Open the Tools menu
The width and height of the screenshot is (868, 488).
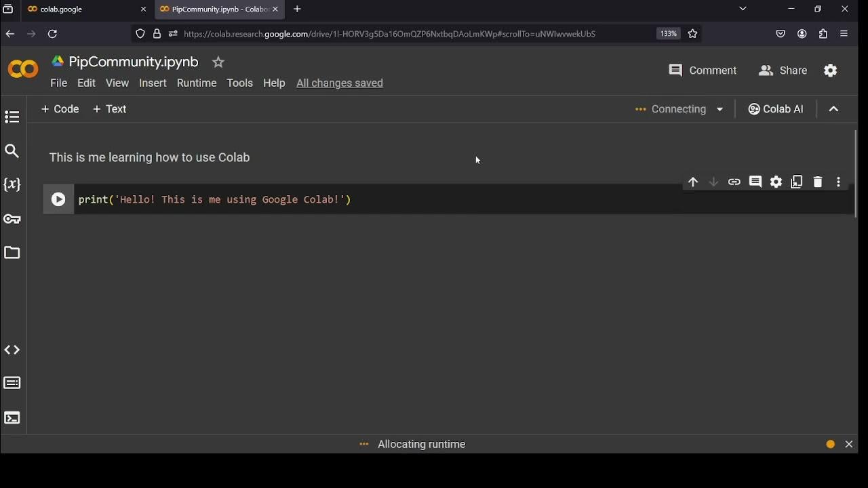(240, 83)
